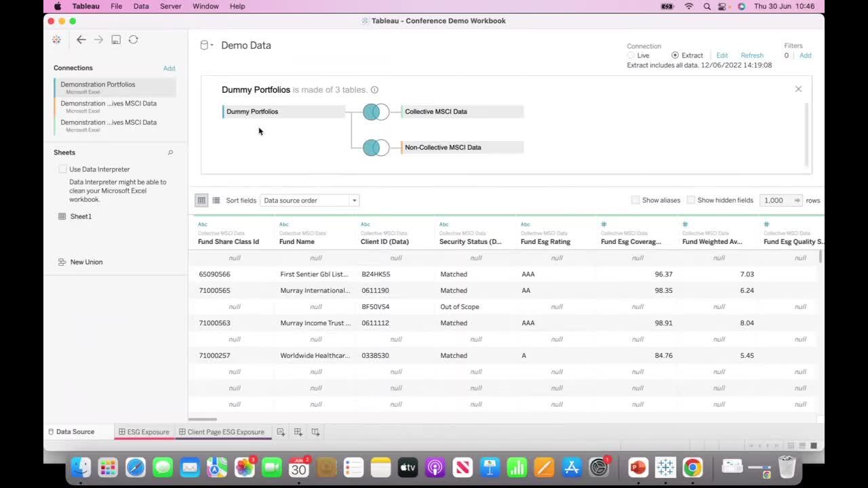Screen dimensions: 868x488
Task: Open Spotlight search in menu bar
Action: [x=707, y=6]
